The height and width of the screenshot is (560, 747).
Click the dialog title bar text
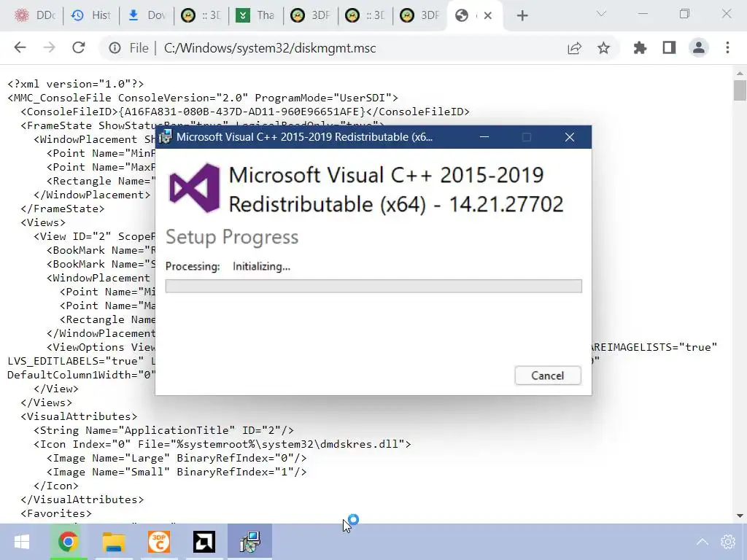point(304,137)
